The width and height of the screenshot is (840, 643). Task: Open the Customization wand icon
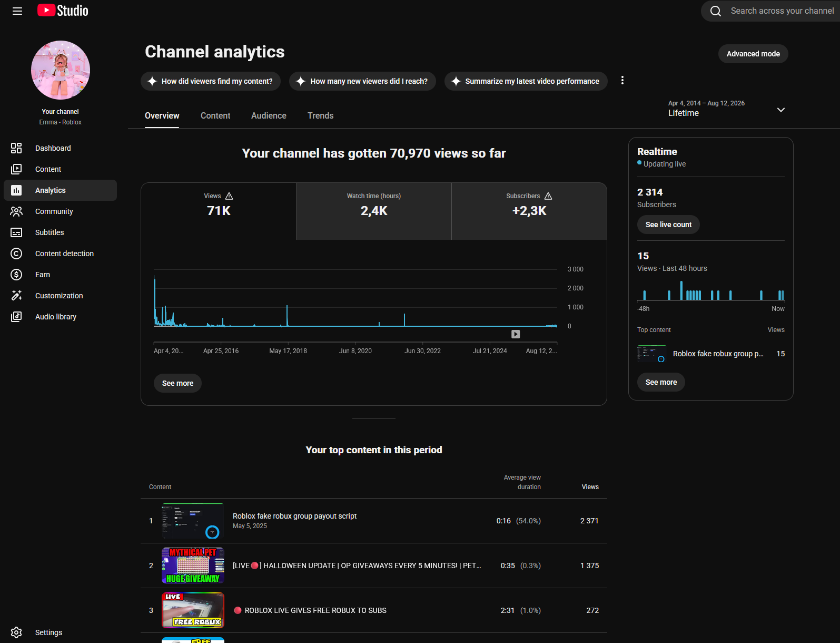point(16,296)
